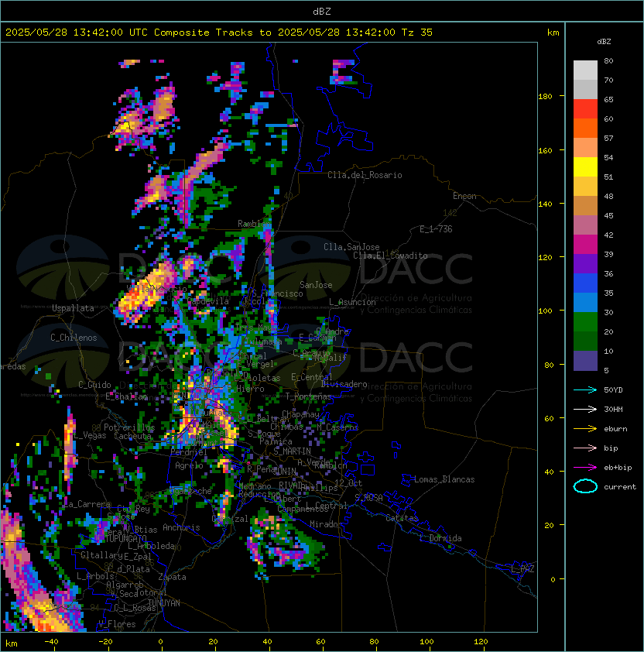Click the Ramblon map label
Screen dimensions: 644x652
tap(254, 224)
